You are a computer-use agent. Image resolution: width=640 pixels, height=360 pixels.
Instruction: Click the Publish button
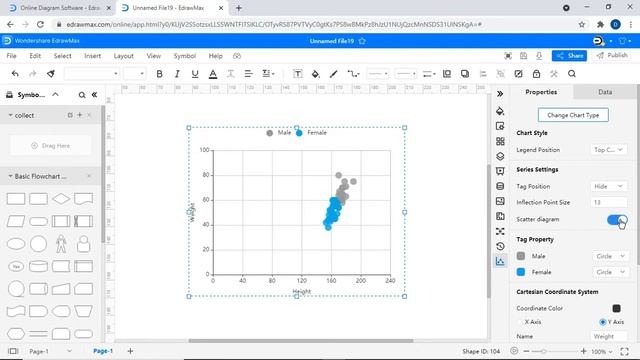point(612,56)
